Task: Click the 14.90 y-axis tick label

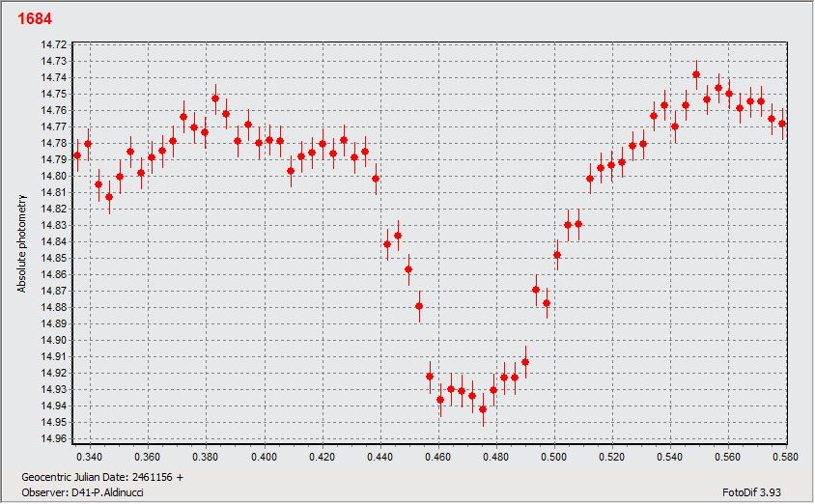Action: (55, 341)
